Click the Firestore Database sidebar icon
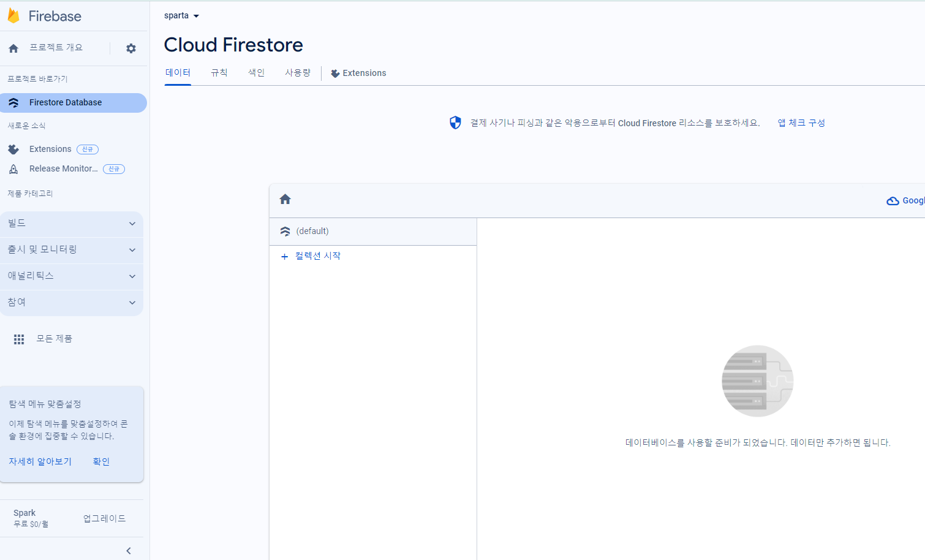Image resolution: width=925 pixels, height=560 pixels. point(13,103)
